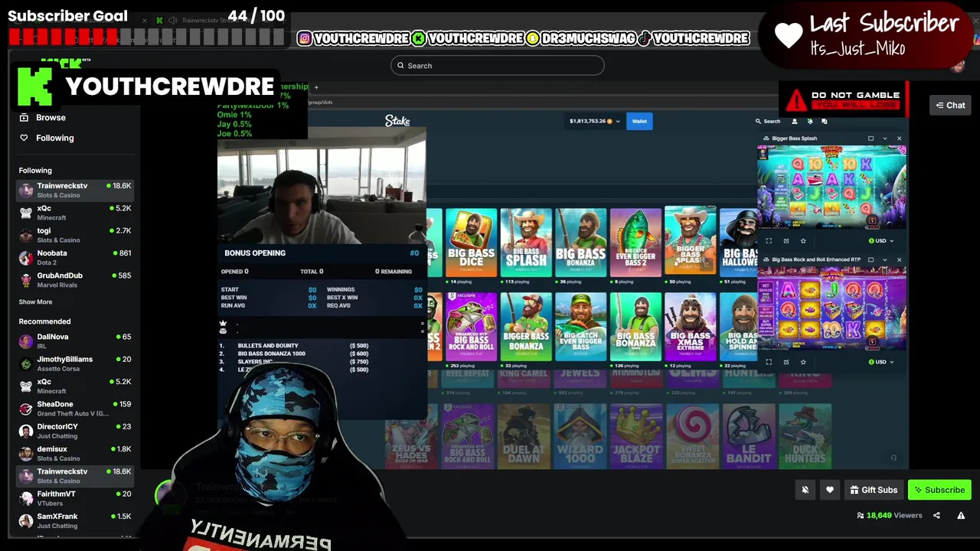
Task: Focus the Kick Search field
Action: point(498,66)
